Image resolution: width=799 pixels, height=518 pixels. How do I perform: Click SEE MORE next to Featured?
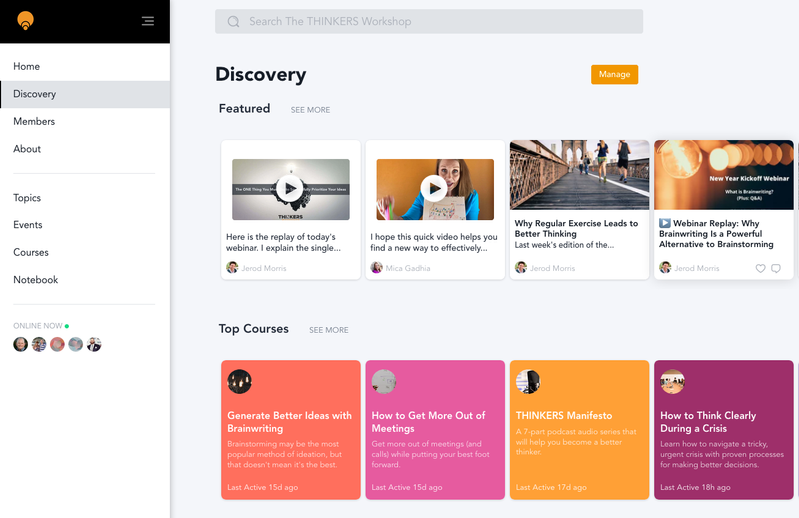pyautogui.click(x=310, y=110)
